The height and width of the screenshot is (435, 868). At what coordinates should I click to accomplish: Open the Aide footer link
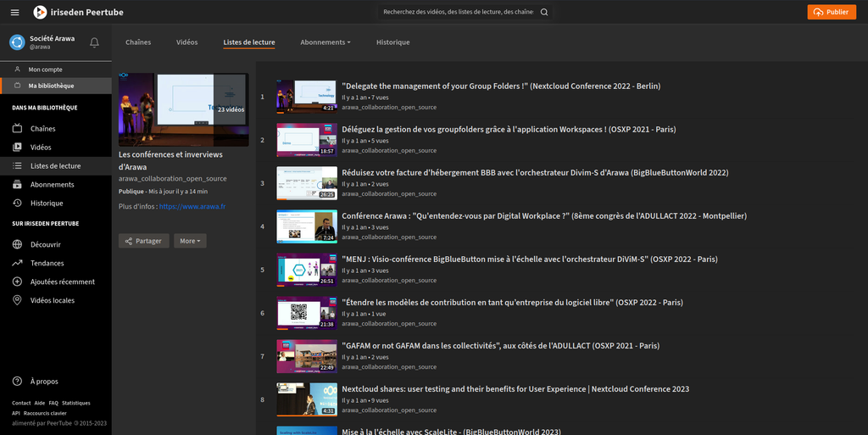pyautogui.click(x=39, y=403)
